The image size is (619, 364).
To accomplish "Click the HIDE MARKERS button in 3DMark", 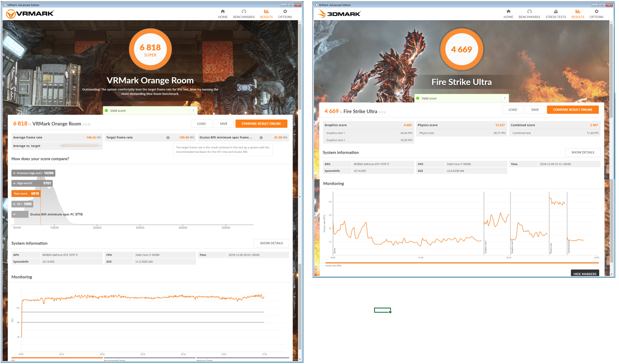I will coord(585,274).
